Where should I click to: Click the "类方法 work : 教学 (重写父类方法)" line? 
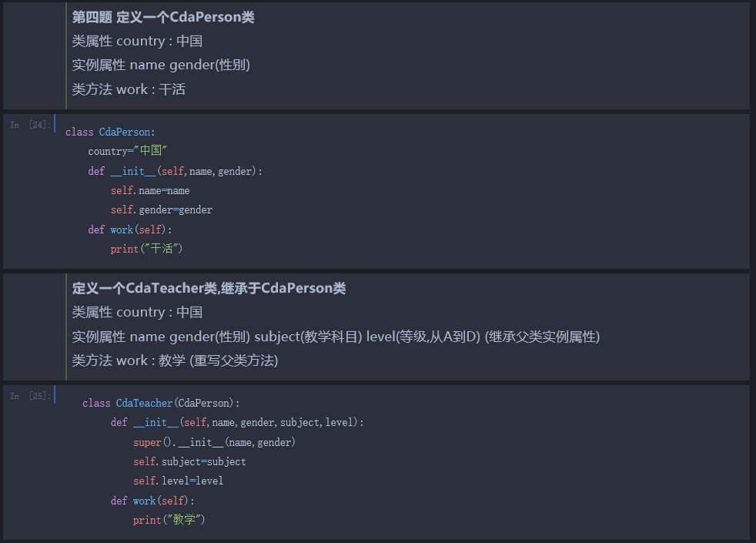pos(175,360)
